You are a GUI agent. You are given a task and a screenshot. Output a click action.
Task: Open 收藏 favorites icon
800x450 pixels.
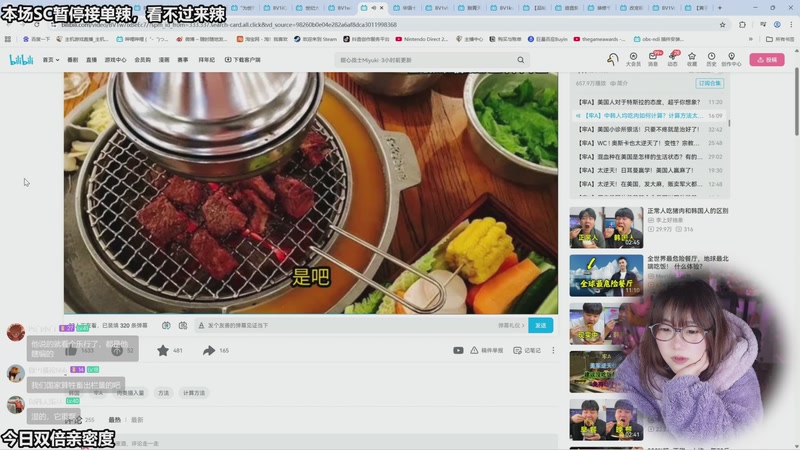point(692,59)
